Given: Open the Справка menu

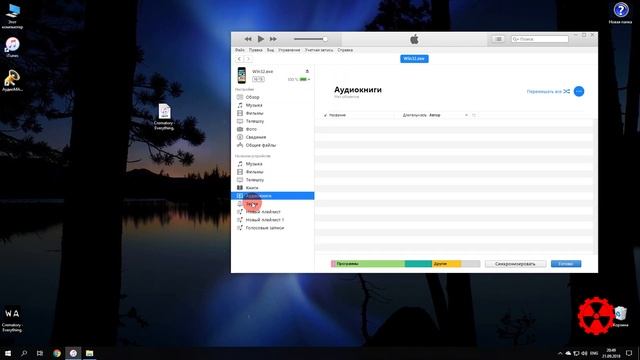Looking at the screenshot, I should pos(345,50).
